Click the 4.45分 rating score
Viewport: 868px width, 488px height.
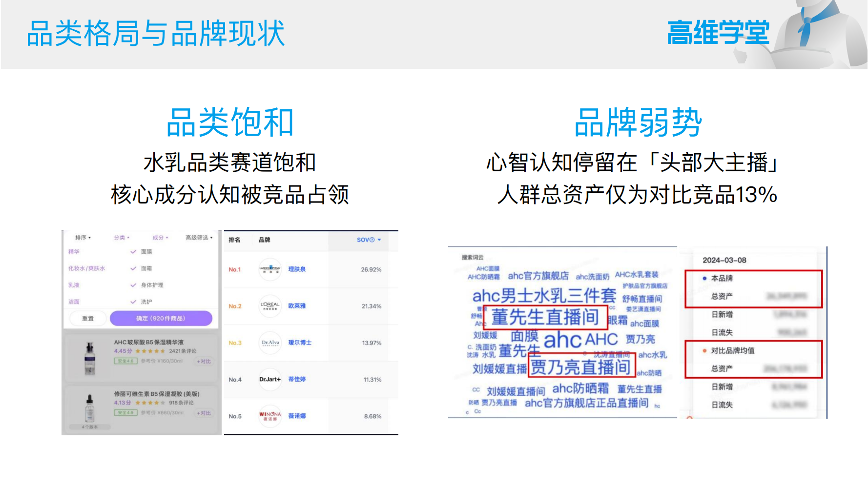click(x=123, y=351)
